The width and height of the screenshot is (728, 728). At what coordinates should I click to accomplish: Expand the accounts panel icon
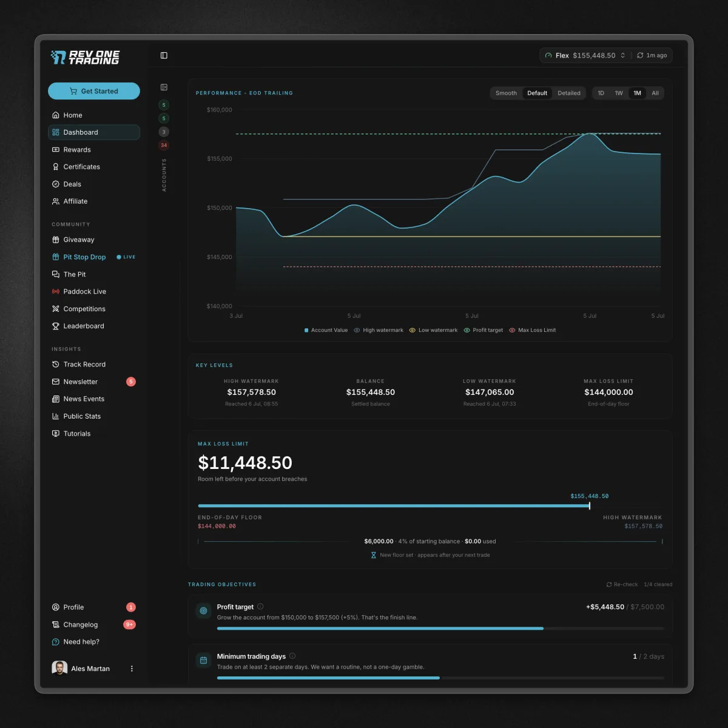tap(164, 87)
